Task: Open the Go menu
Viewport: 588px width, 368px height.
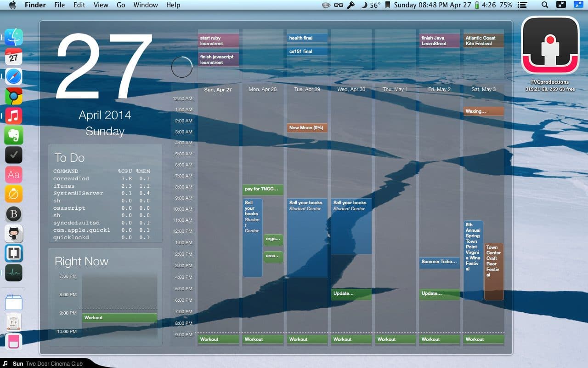Action: pos(121,5)
